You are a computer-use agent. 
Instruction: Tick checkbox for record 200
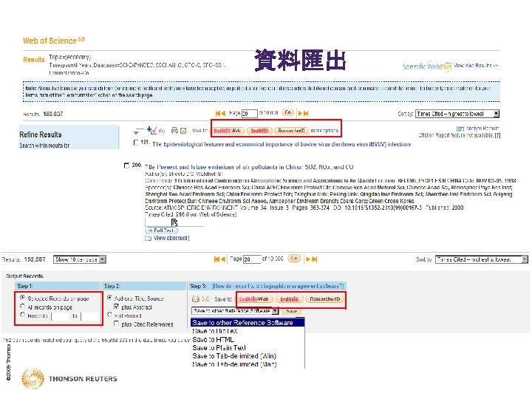[126, 166]
